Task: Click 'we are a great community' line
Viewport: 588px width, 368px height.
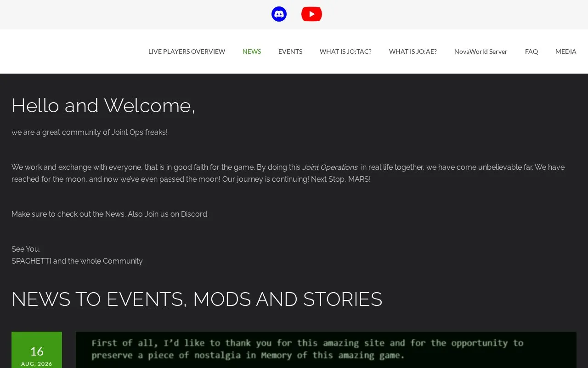Action: (90, 132)
